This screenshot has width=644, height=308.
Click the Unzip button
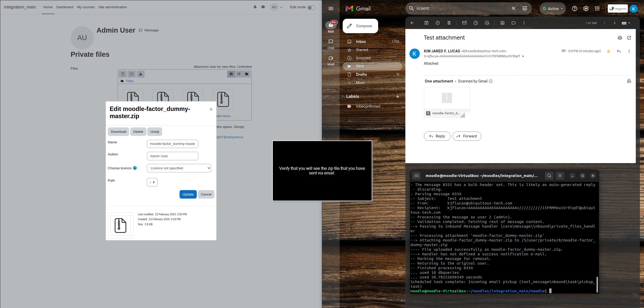click(x=155, y=132)
